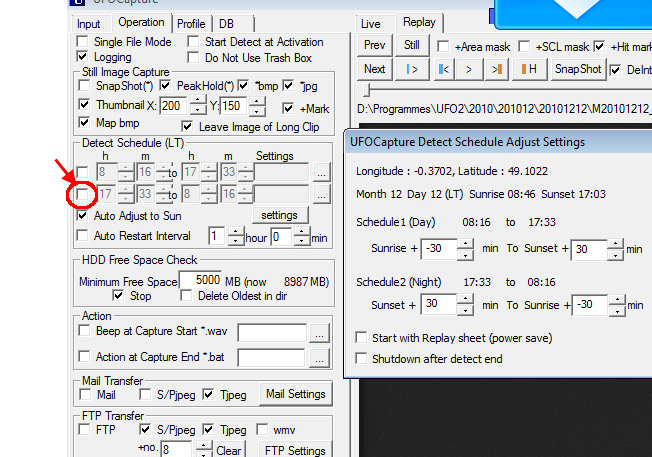Jump to first frame with skip-back button
652x457 pixels.
pyautogui.click(x=444, y=69)
